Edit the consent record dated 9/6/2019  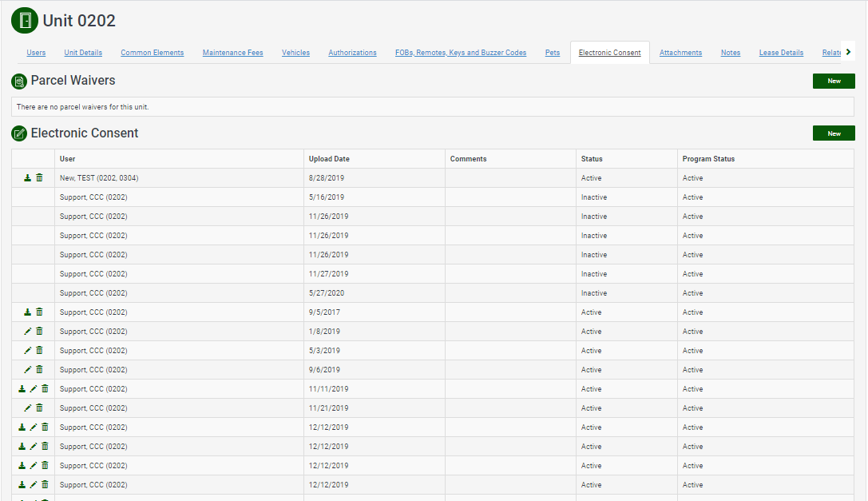click(27, 370)
